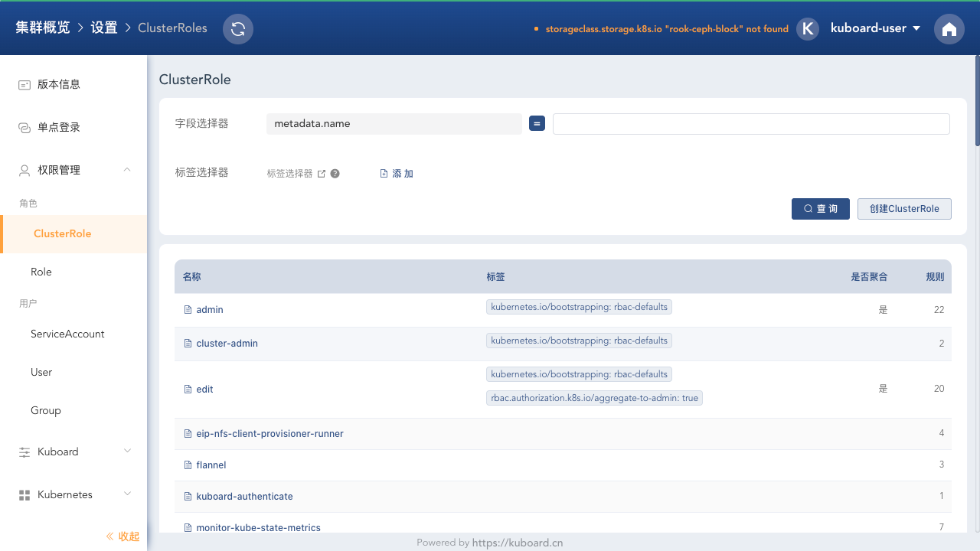Go to 设置 breadcrumb
Image resolution: width=980 pixels, height=551 pixels.
coord(104,28)
